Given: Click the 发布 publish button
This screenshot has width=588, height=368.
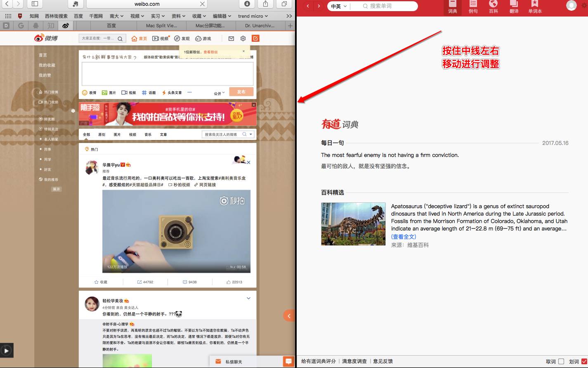Looking at the screenshot, I should pyautogui.click(x=241, y=92).
